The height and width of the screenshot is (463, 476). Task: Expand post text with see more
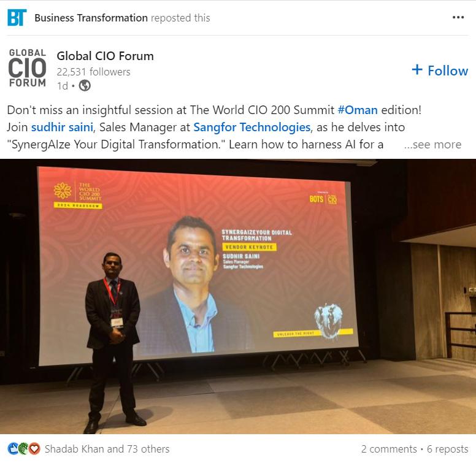[432, 145]
